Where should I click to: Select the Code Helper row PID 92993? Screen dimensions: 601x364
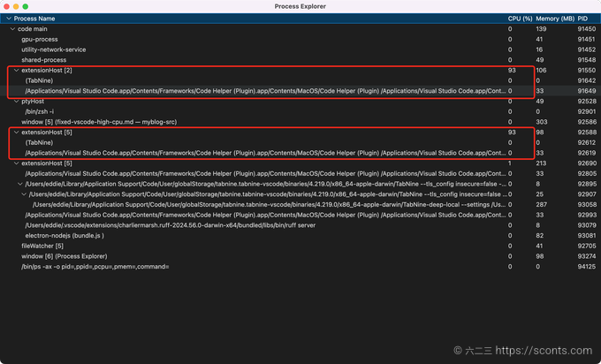pos(300,215)
